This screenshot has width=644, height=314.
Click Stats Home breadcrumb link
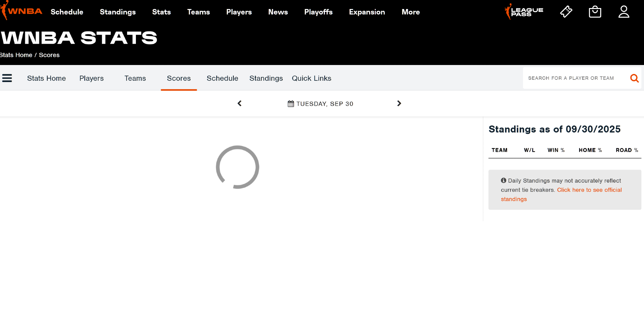tap(16, 55)
